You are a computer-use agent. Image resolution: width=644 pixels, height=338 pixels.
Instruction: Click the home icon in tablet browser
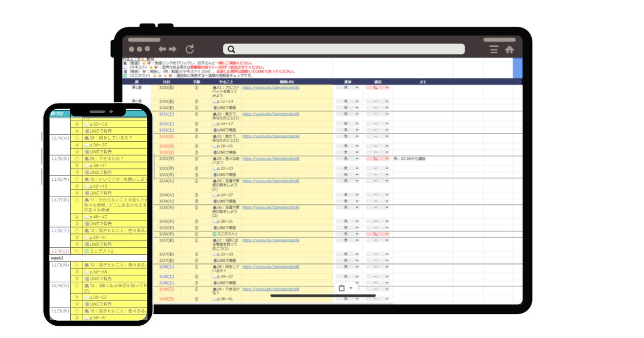[509, 49]
